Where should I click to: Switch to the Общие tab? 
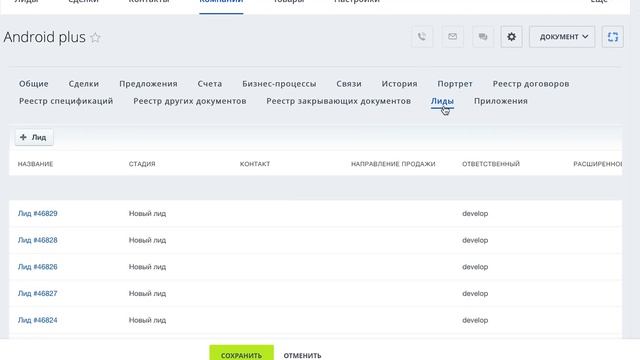(x=34, y=84)
